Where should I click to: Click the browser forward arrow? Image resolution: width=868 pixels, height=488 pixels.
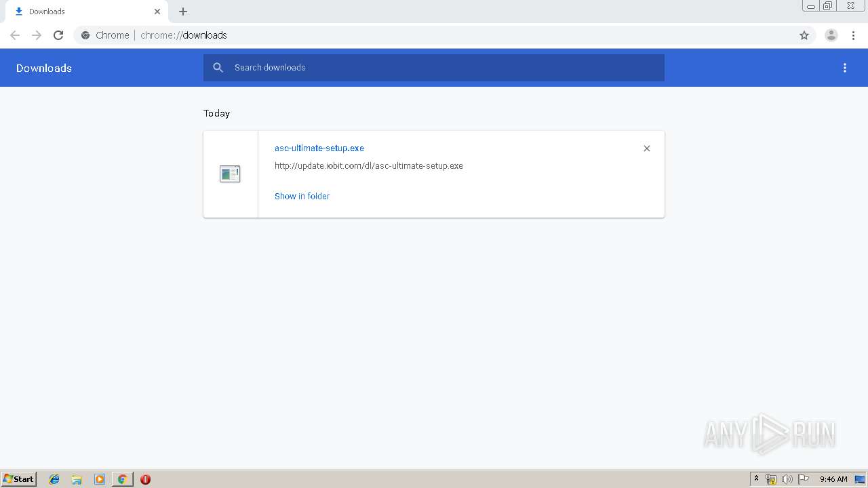pos(37,35)
